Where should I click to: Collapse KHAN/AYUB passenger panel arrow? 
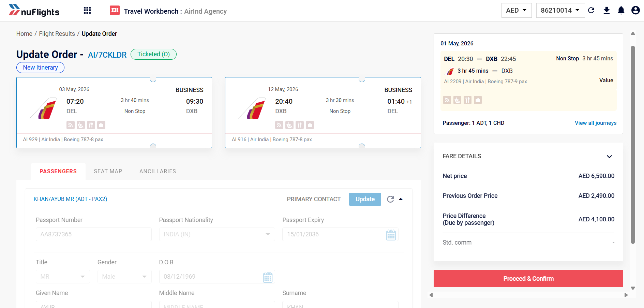401,199
